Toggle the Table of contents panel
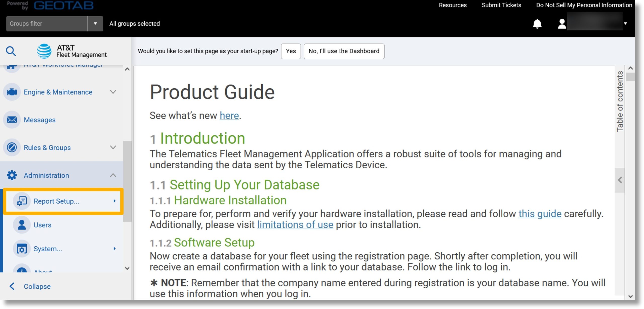The height and width of the screenshot is (309, 644). [x=621, y=180]
